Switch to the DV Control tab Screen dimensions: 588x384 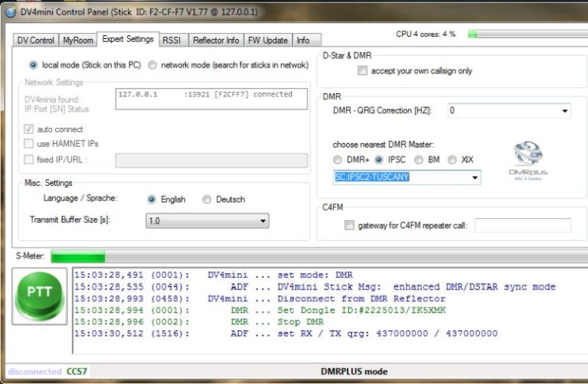point(36,40)
